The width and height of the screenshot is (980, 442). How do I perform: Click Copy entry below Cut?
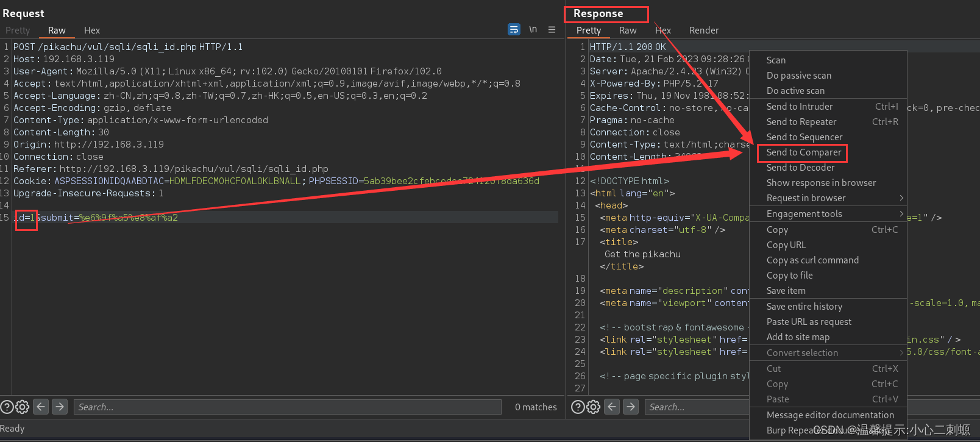click(828, 383)
